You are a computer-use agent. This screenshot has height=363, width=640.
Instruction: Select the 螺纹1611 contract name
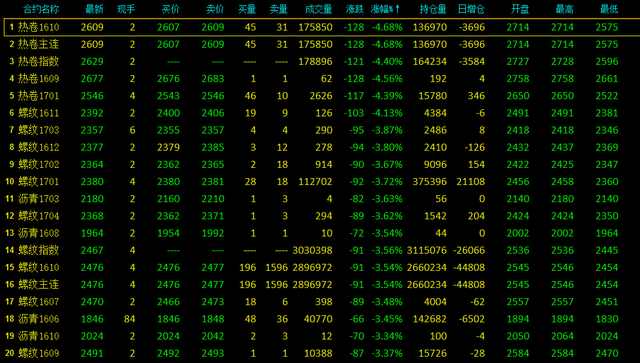(39, 113)
